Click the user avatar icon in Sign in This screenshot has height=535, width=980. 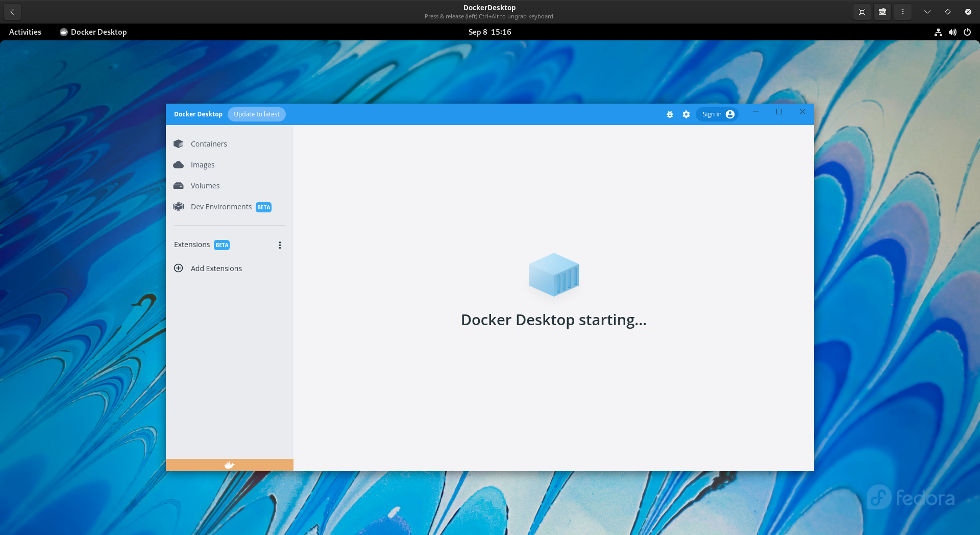(x=730, y=114)
